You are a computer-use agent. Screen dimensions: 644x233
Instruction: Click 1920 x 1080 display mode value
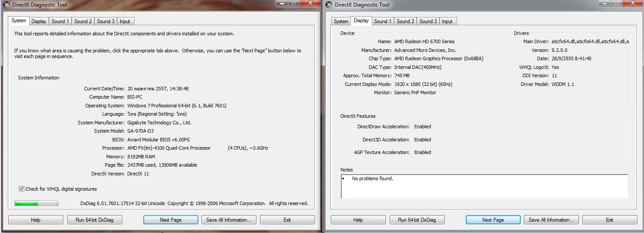click(423, 84)
